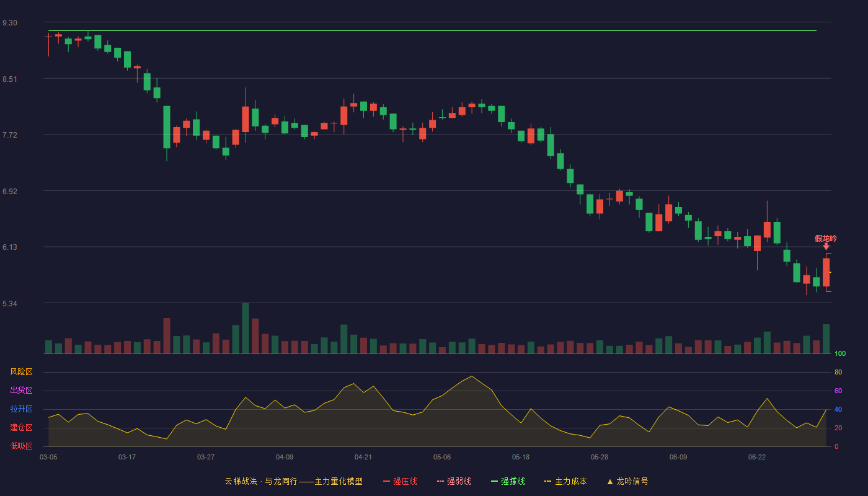The height and width of the screenshot is (496, 868).
Task: Click the 100 indicator axis value
Action: (x=840, y=354)
